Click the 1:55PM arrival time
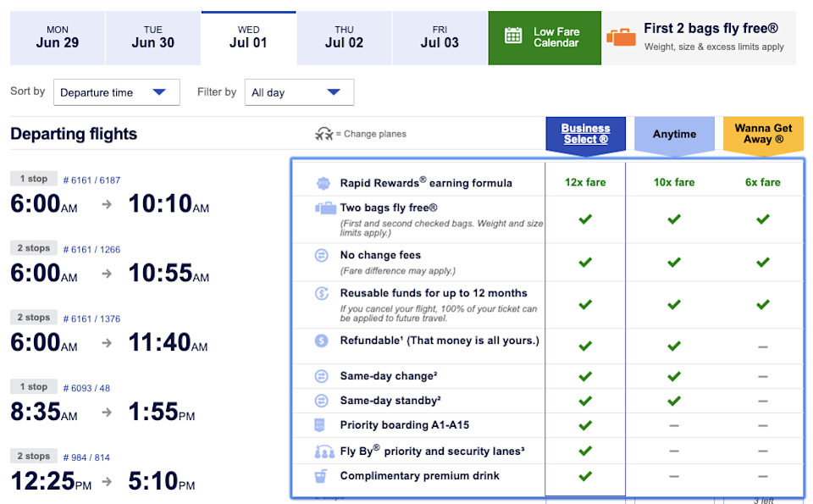This screenshot has width=813, height=504. point(162,413)
